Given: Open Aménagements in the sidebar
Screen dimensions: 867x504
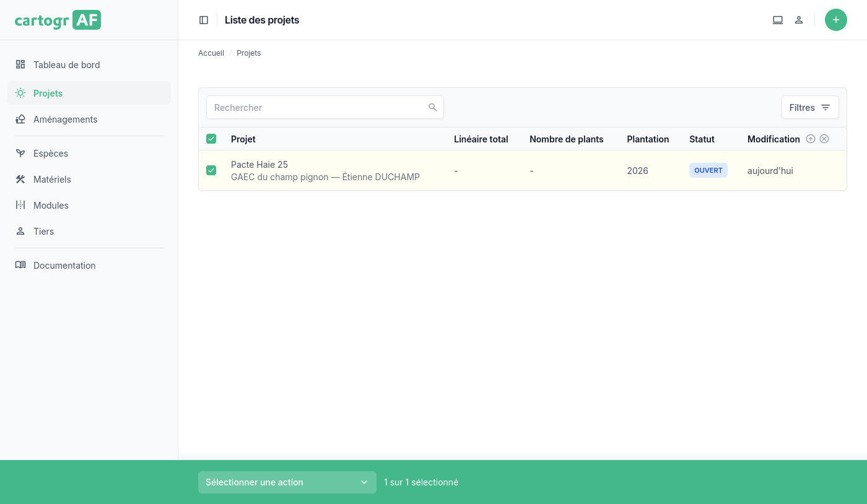Looking at the screenshot, I should [x=65, y=119].
